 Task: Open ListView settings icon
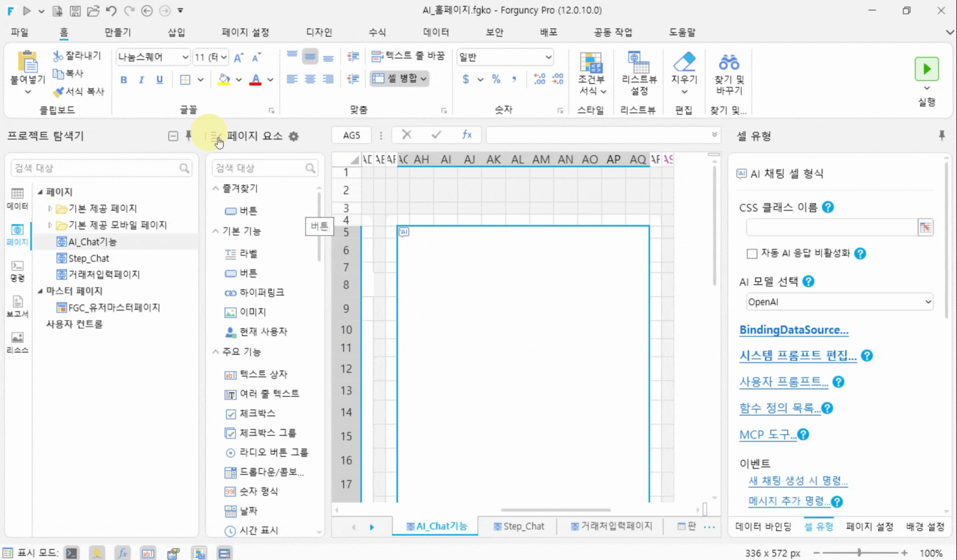coord(639,63)
